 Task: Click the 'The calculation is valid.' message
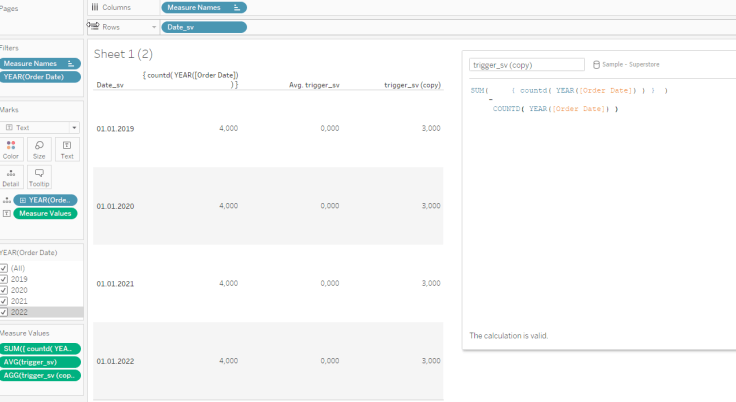(x=508, y=336)
